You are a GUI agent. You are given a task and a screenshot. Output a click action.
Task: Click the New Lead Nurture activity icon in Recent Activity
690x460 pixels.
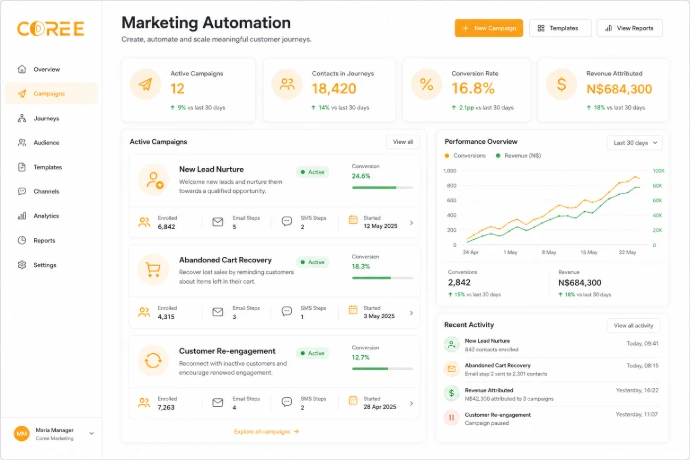click(x=451, y=345)
